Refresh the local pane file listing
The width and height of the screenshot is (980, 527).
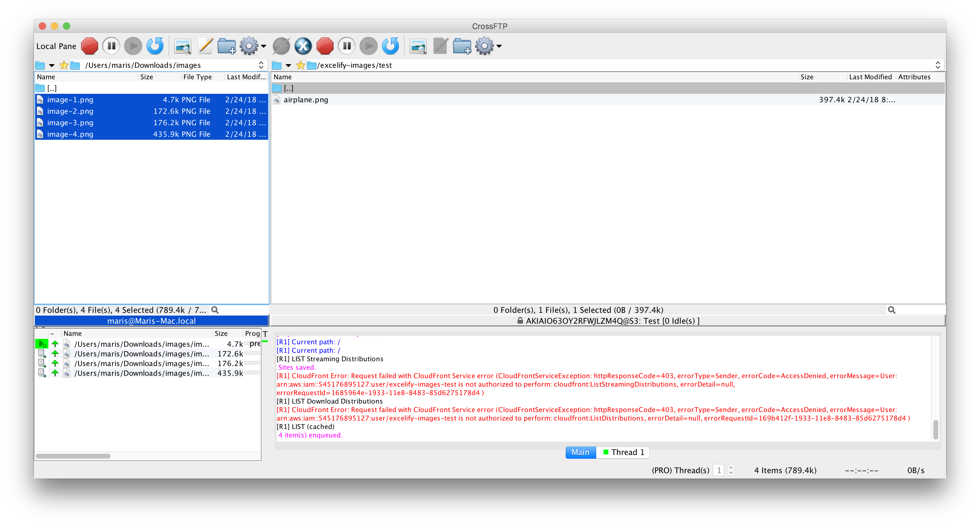[x=155, y=46]
